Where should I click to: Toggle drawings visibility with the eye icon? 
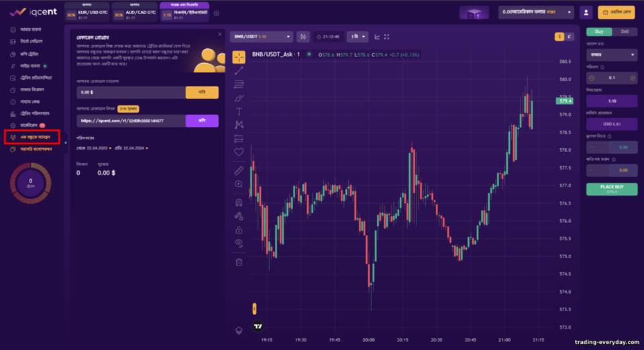tap(239, 243)
